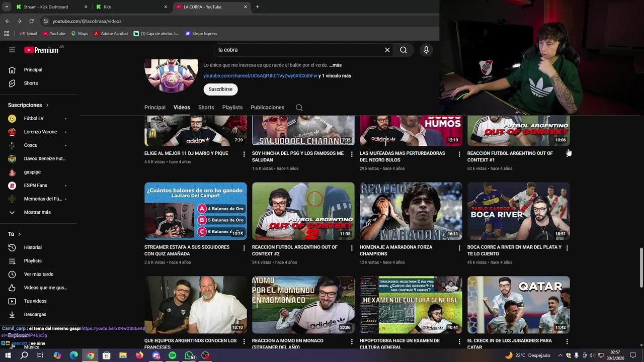The image size is (644, 362).
Task: Click the page vertical scrollbar thumb
Action: pos(641,267)
